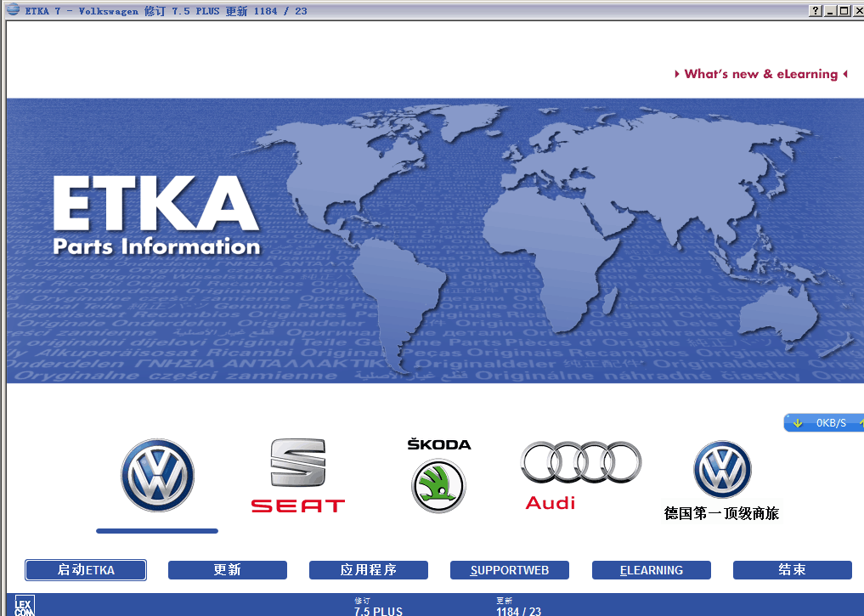Click the 7.5 PLUS revision value in status bar
The width and height of the screenshot is (864, 616).
tap(378, 611)
